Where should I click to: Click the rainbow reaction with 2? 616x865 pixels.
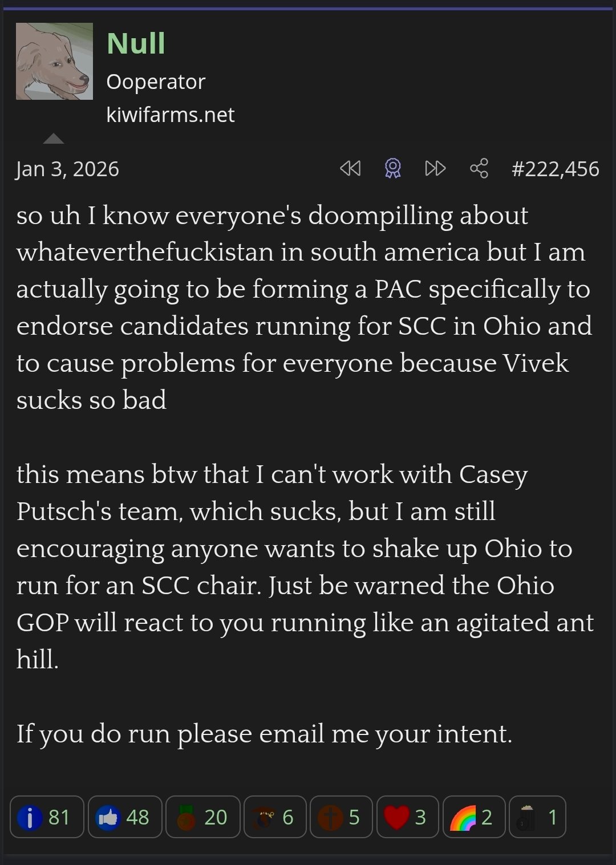474,817
